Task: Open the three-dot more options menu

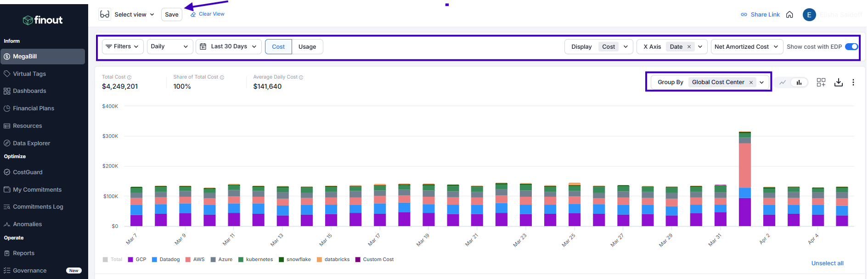Action: point(853,82)
